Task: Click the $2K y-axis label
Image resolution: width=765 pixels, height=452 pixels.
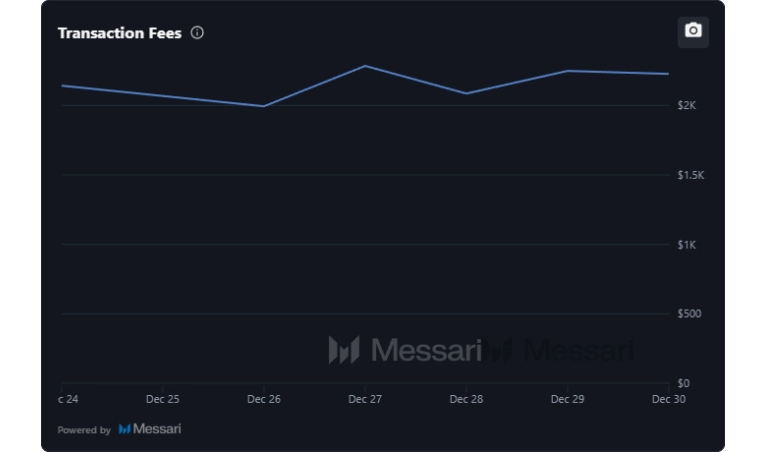Action: pyautogui.click(x=686, y=105)
